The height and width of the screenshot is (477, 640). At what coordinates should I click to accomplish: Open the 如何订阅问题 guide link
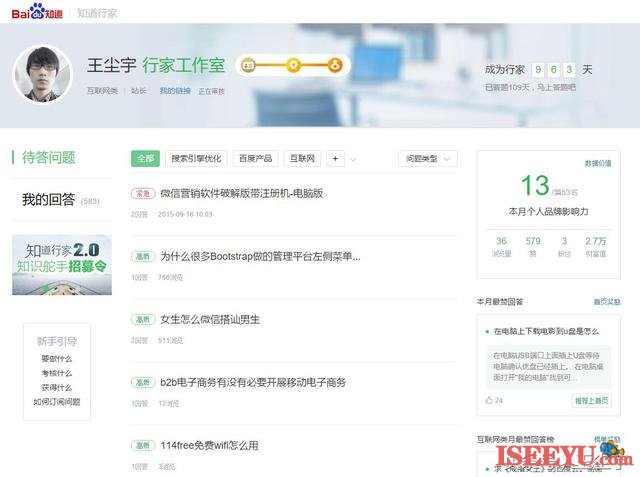point(57,402)
